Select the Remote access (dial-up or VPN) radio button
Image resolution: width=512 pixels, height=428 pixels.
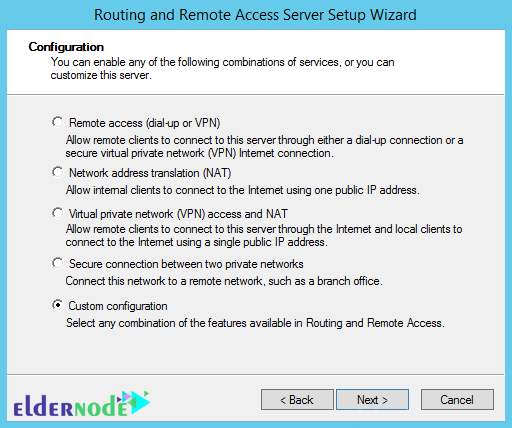tap(57, 122)
